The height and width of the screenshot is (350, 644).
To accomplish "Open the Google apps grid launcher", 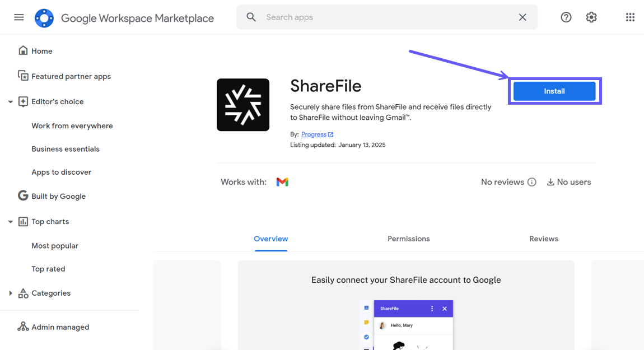I will pos(630,17).
